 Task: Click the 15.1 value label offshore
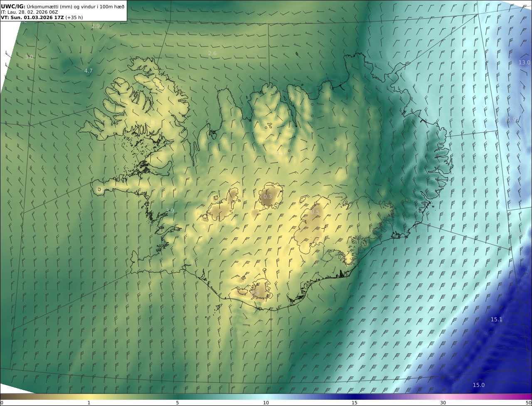497,319
